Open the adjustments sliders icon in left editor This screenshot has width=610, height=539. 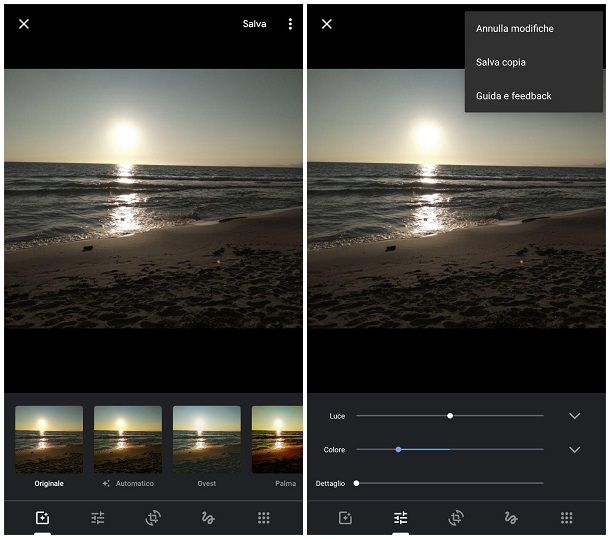pyautogui.click(x=98, y=518)
